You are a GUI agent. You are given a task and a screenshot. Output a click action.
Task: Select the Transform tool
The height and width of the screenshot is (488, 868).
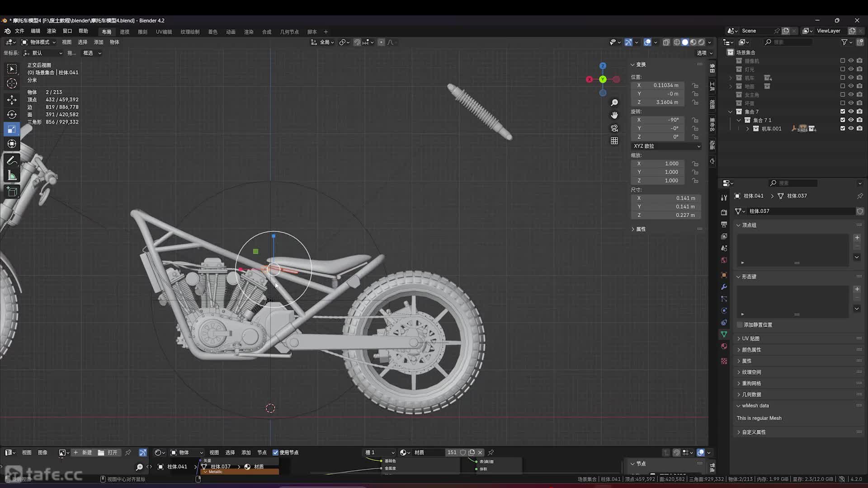(x=12, y=144)
